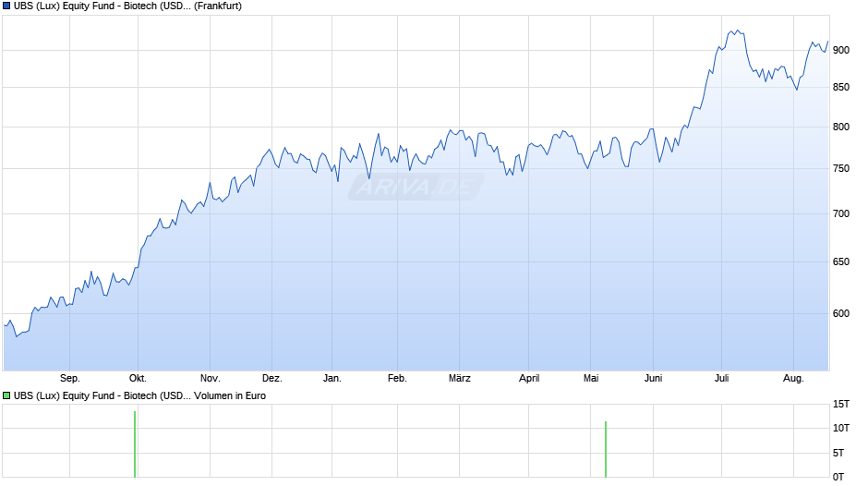Click the 'März' month label
868x486 pixels.
click(460, 379)
